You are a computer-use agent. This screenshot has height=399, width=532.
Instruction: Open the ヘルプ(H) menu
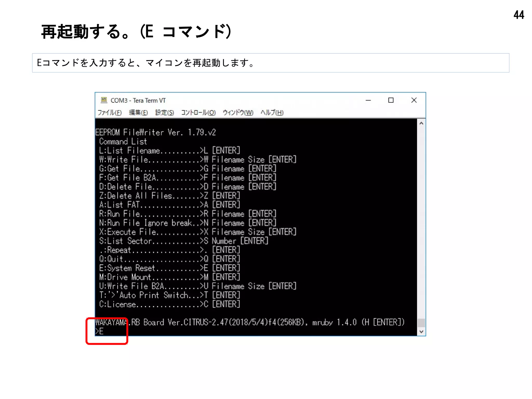pos(272,112)
